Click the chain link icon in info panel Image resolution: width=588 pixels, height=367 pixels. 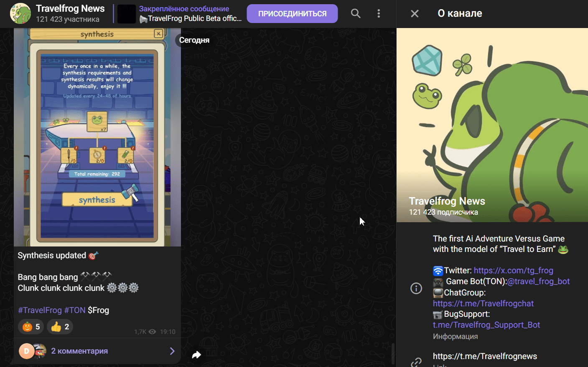coord(416,362)
